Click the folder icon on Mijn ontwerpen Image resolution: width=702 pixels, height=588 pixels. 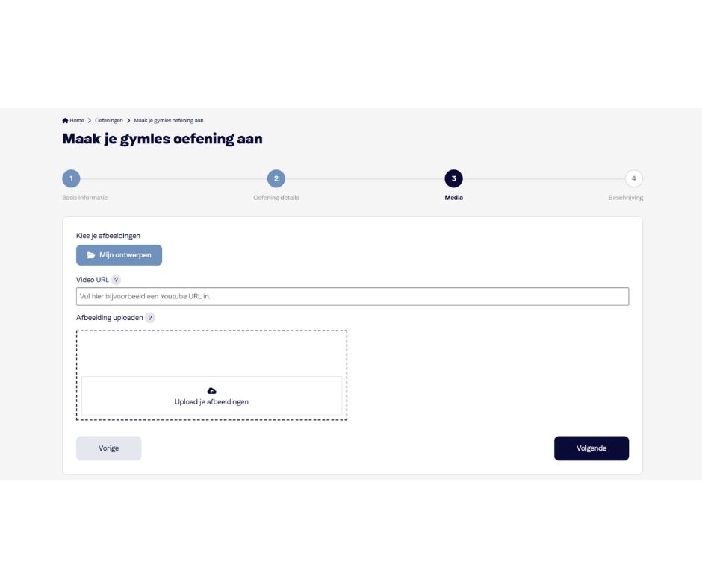[x=91, y=255]
